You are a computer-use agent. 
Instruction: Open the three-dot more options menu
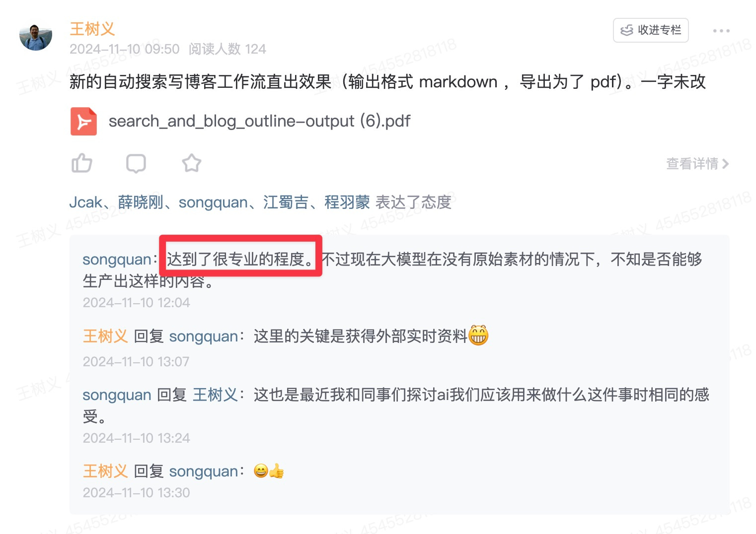721,31
